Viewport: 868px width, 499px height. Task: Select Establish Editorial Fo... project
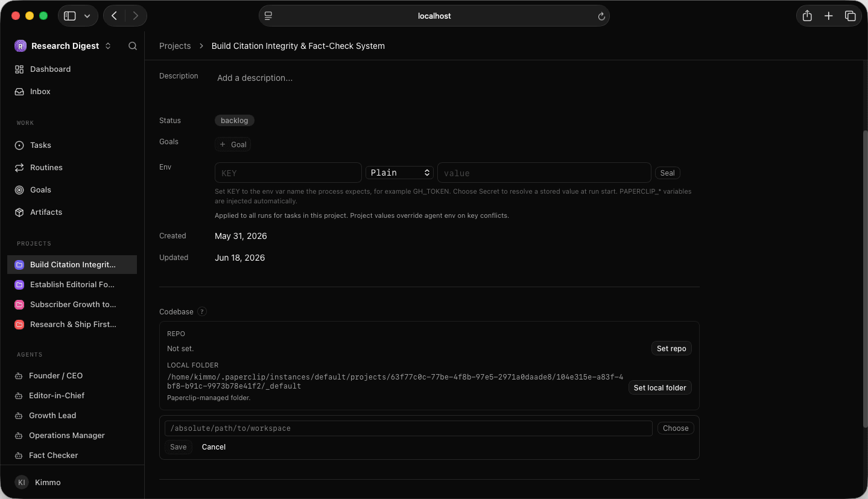[72, 285]
